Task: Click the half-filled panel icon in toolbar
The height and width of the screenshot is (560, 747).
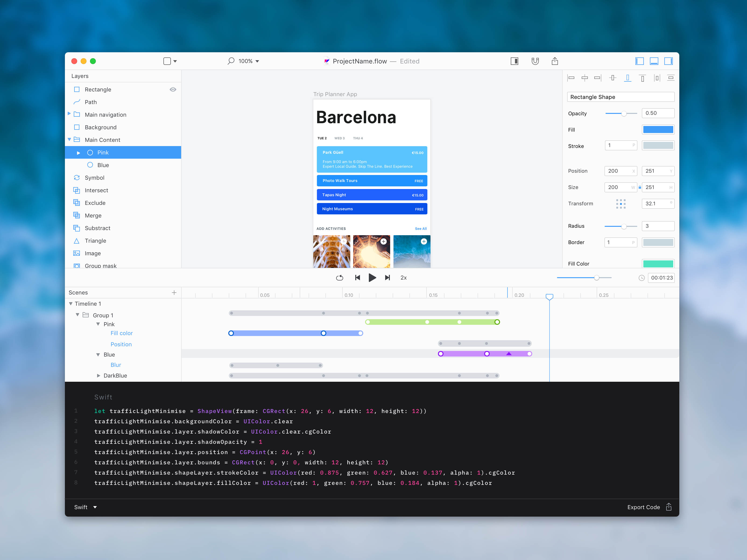Action: pyautogui.click(x=514, y=61)
